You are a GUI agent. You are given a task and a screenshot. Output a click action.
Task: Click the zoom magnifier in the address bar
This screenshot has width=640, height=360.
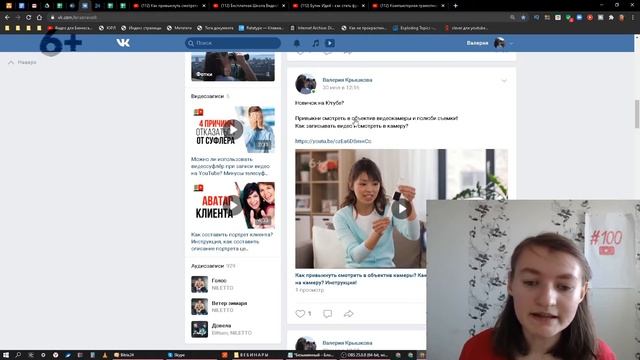tap(512, 18)
